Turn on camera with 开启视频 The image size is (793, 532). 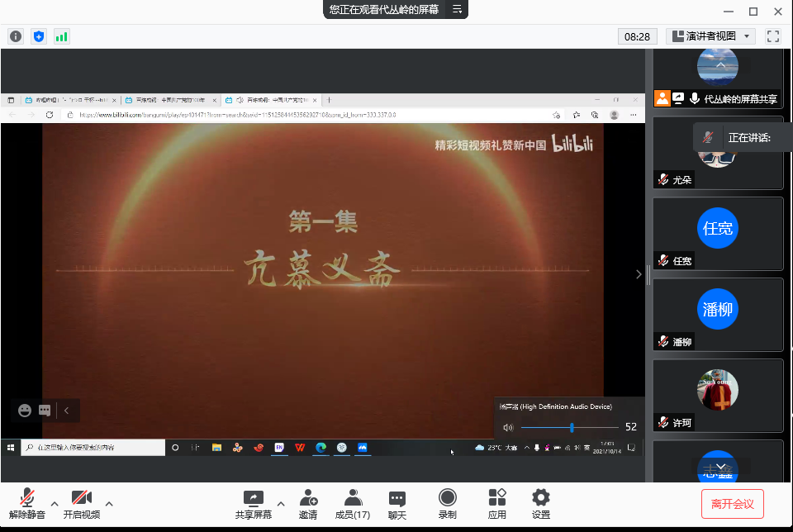82,504
